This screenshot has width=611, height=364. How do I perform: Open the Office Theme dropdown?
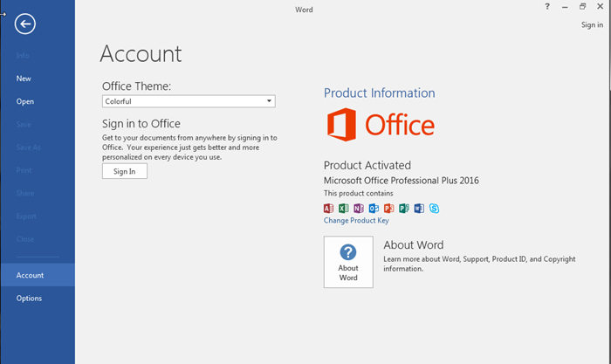click(x=189, y=101)
